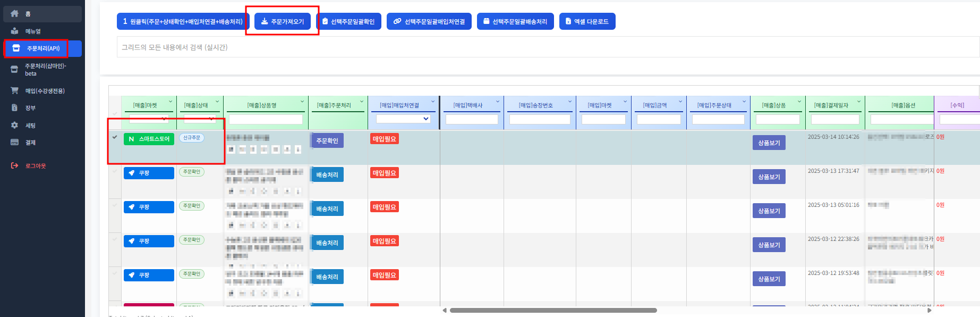Toggle the select-all checkbox in the grid header
The image size is (980, 317).
(115, 113)
